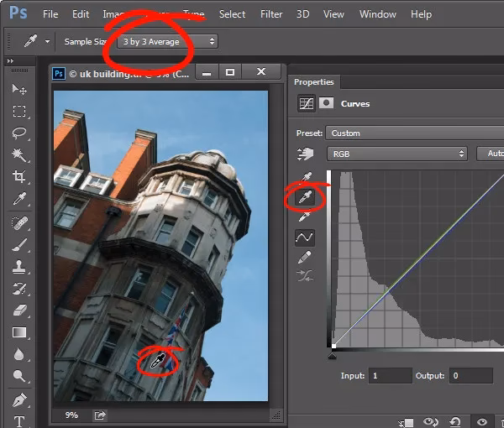Enable edit points to modify curve mode
Viewport: 504px width, 428px height.
click(x=305, y=238)
